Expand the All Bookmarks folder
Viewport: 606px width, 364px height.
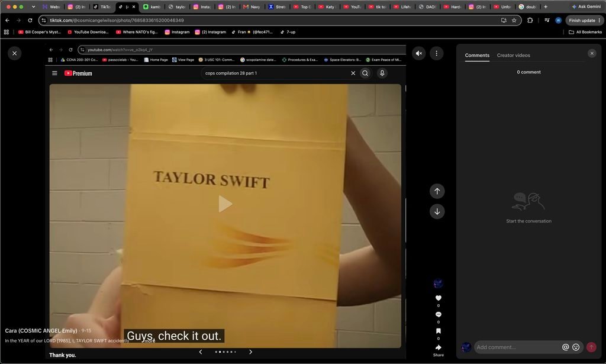pos(585,32)
